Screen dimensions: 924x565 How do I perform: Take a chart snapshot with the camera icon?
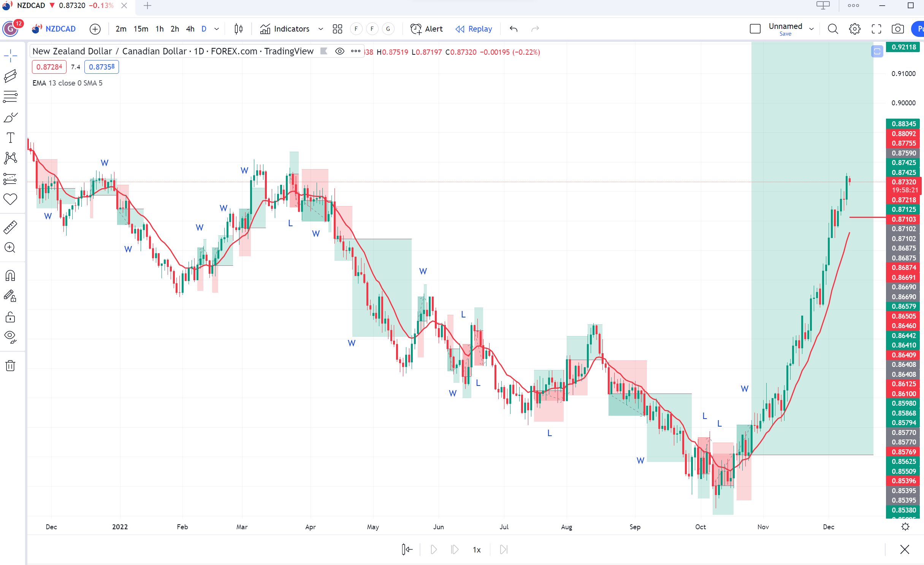(x=898, y=29)
